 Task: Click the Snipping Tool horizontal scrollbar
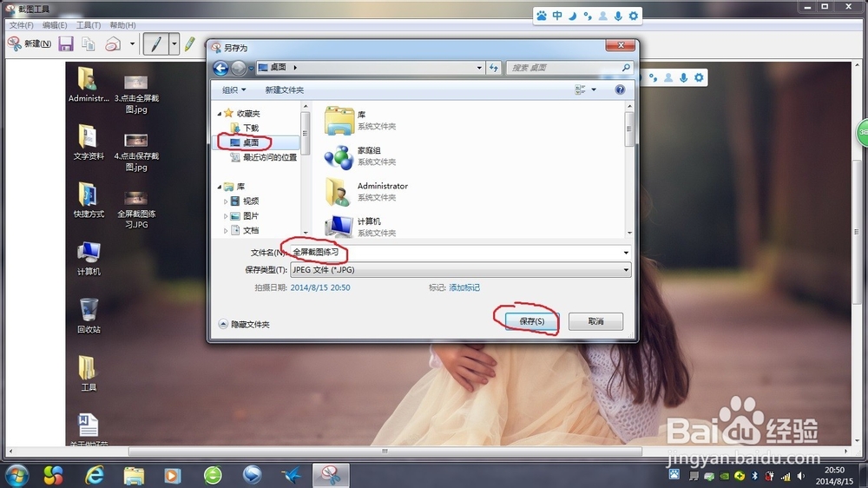[x=385, y=452]
